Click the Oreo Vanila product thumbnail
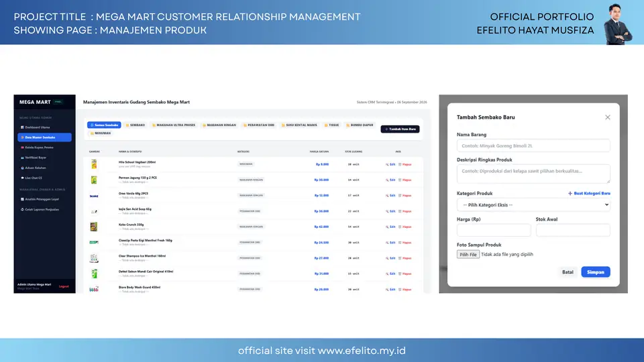This screenshot has width=644, height=362. tap(94, 196)
